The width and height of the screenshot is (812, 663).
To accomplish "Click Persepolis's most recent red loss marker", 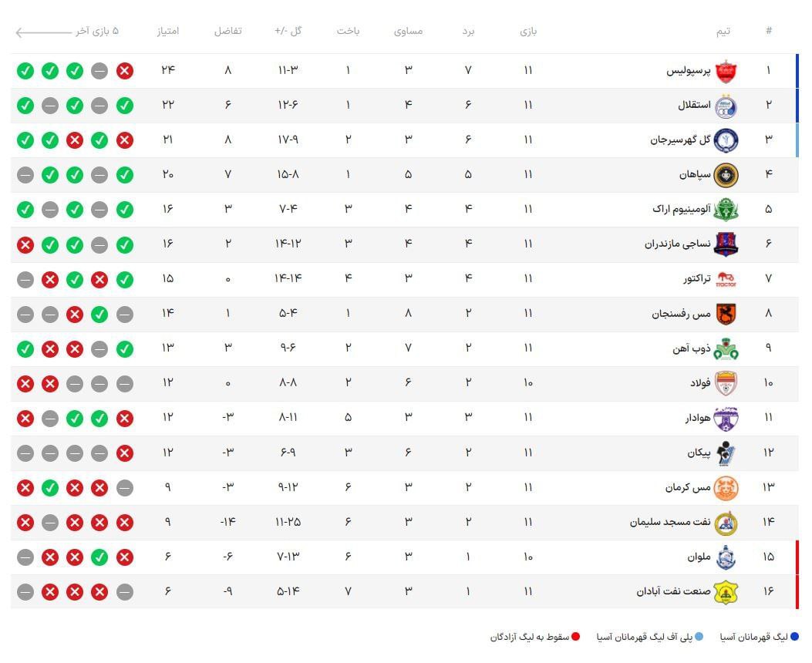I will pyautogui.click(x=125, y=71).
